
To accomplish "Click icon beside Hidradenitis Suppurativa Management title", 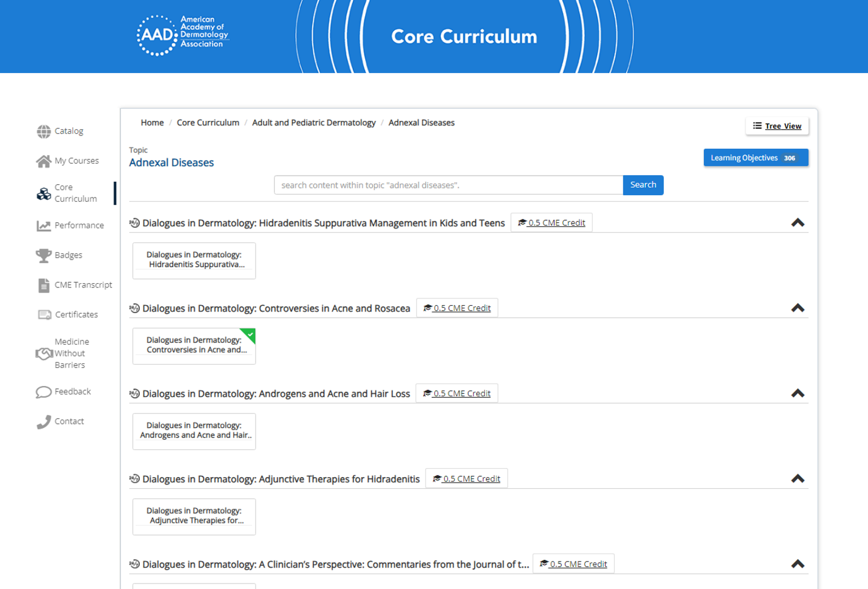I will tap(134, 223).
